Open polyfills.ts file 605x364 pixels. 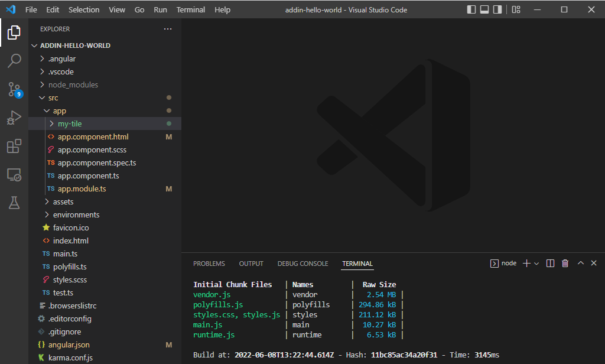point(105,266)
